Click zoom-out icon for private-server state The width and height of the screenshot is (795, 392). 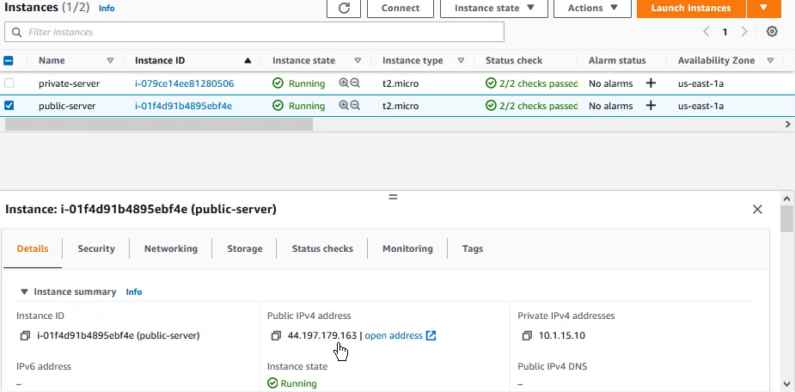[355, 83]
